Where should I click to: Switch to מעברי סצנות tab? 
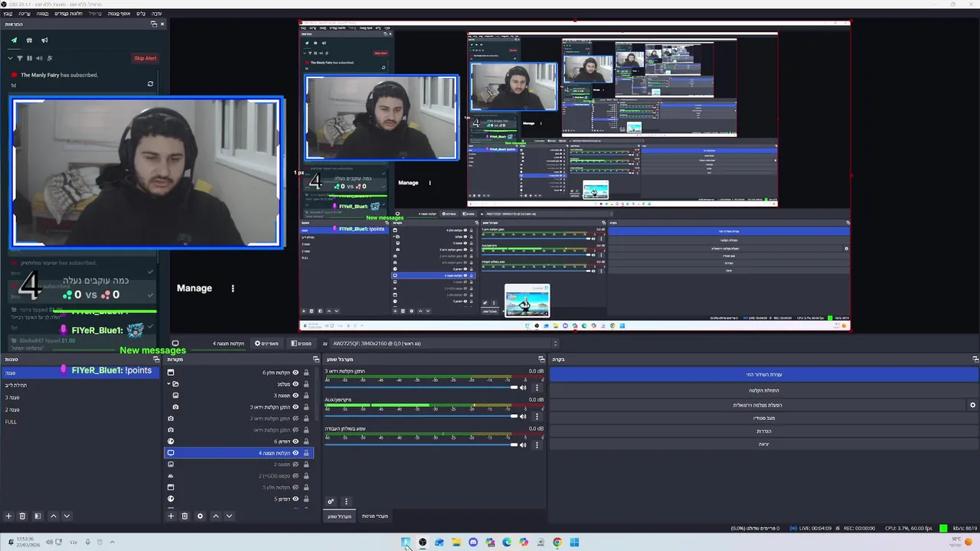(375, 517)
